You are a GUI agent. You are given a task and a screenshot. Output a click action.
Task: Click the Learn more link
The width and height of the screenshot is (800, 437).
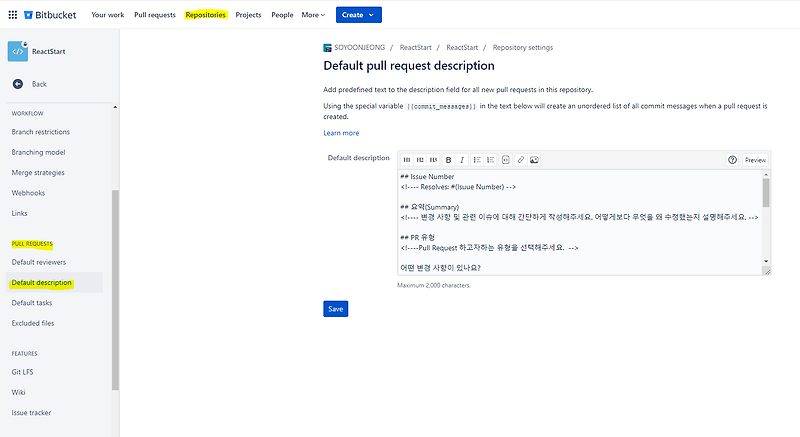click(341, 133)
